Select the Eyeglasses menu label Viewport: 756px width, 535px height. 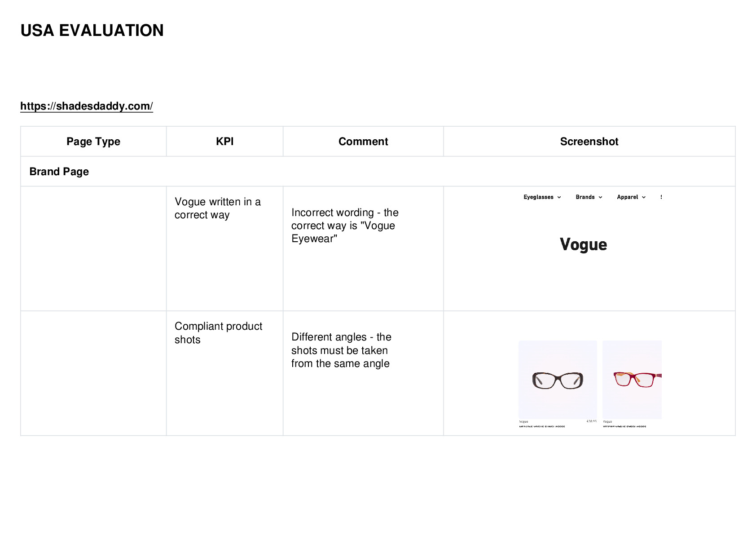(x=538, y=197)
